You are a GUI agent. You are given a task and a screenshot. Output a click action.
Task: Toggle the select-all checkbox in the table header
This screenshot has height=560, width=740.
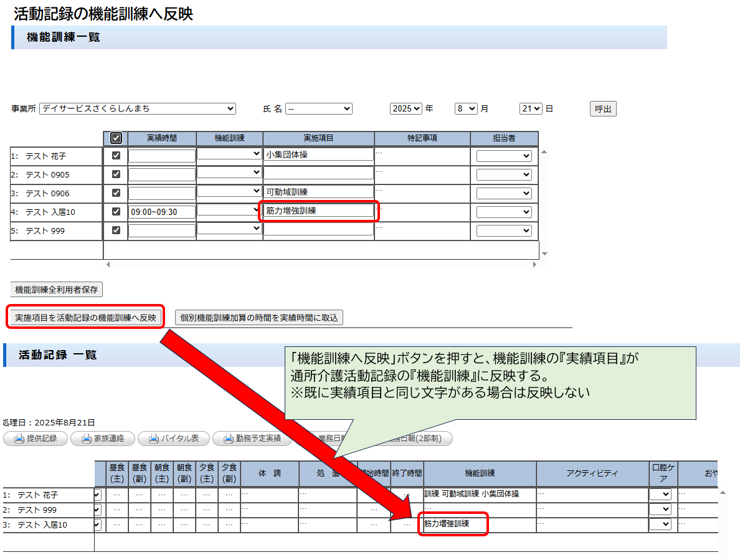pos(116,138)
